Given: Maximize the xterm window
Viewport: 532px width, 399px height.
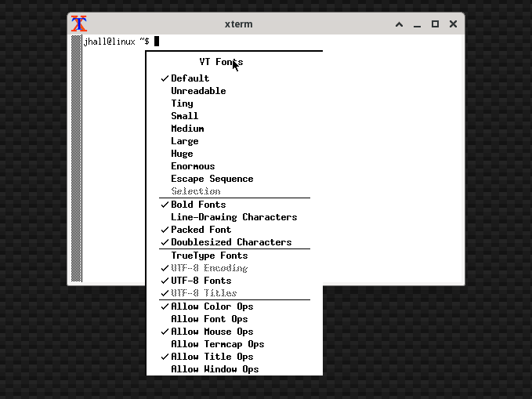Looking at the screenshot, I should 435,24.
